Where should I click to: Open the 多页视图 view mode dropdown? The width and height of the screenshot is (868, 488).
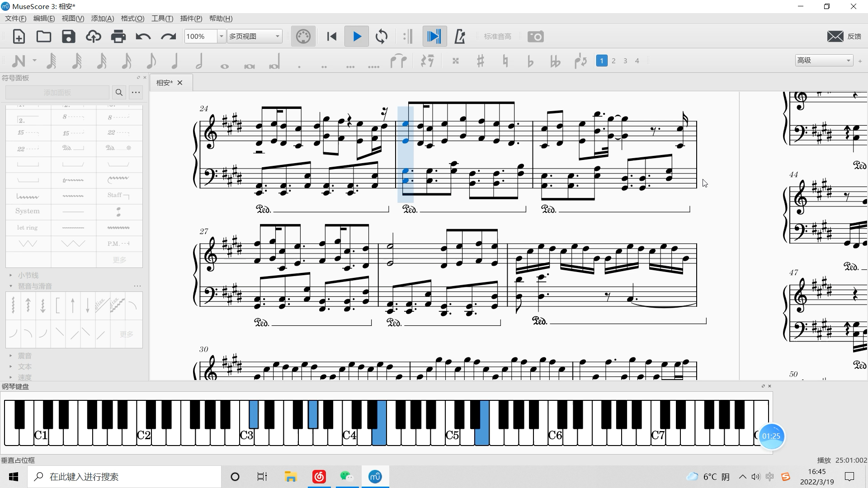pos(255,37)
